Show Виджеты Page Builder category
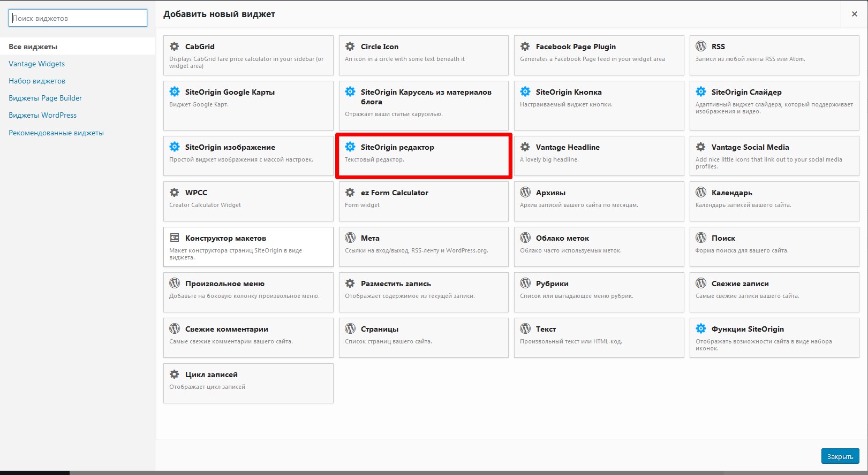The width and height of the screenshot is (868, 475). (x=46, y=98)
